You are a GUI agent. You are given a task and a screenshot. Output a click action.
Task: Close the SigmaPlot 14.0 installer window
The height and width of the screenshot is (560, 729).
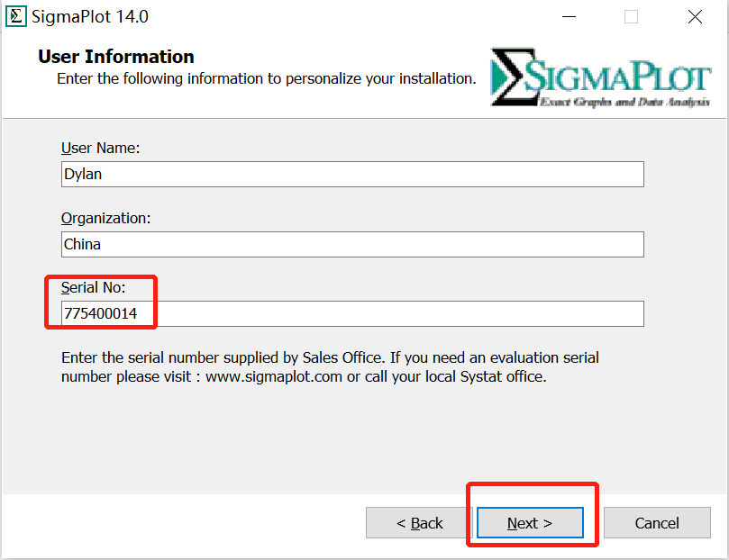click(x=695, y=17)
